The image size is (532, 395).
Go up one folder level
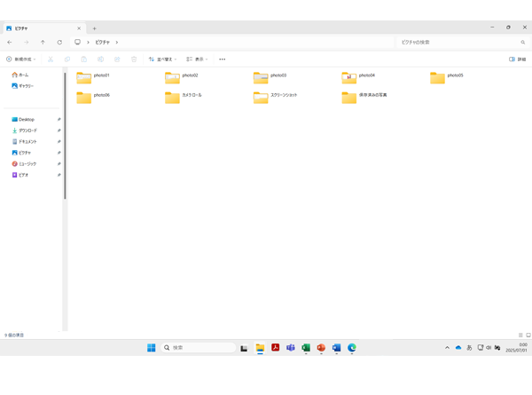pyautogui.click(x=43, y=43)
